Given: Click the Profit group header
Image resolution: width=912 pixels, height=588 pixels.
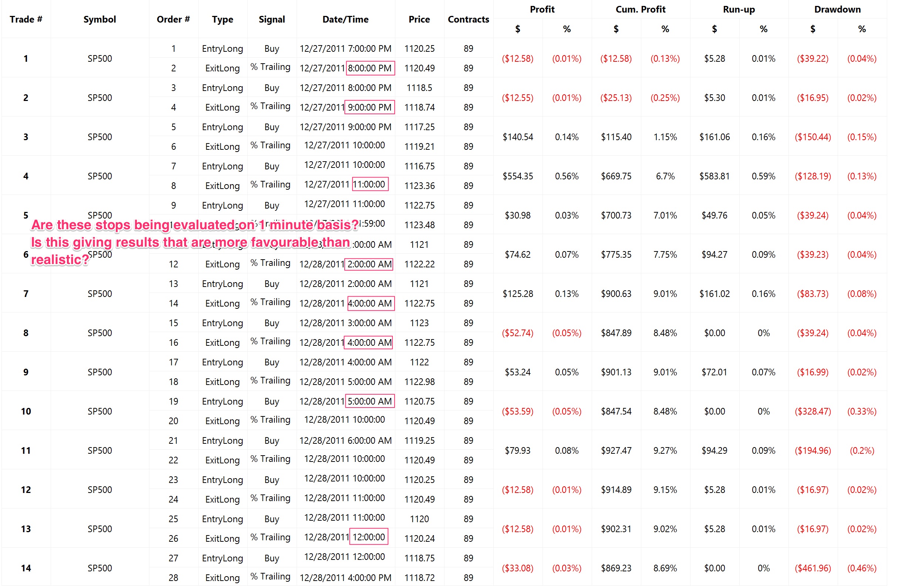Looking at the screenshot, I should pos(543,10).
